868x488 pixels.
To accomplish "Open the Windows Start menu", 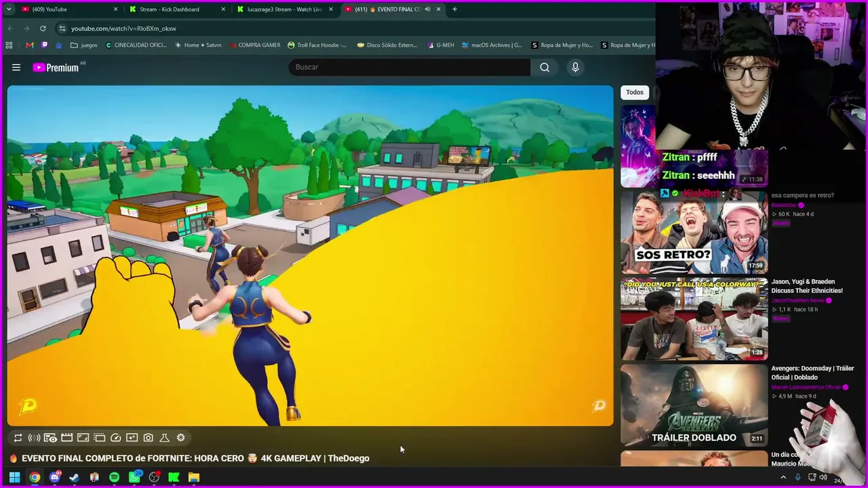I will click(x=14, y=477).
